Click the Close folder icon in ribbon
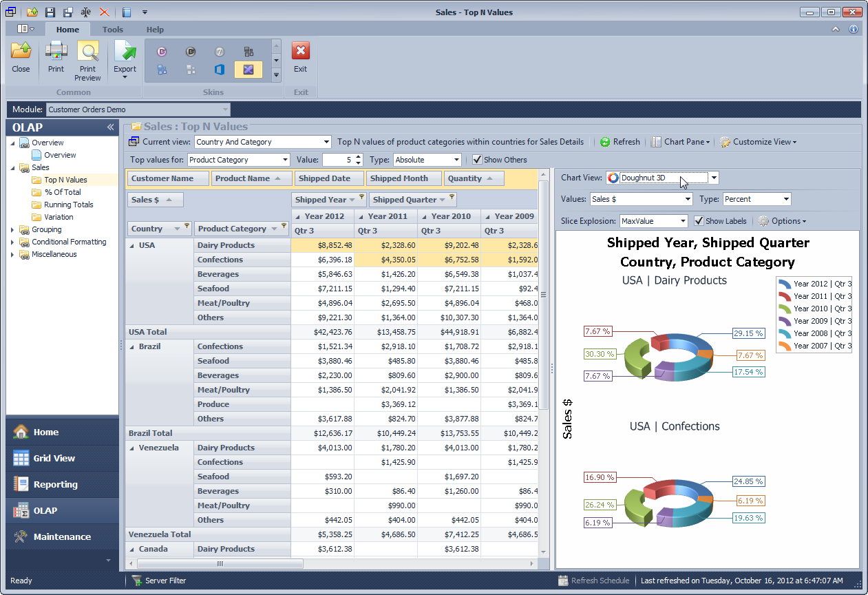The image size is (868, 595). click(x=21, y=52)
